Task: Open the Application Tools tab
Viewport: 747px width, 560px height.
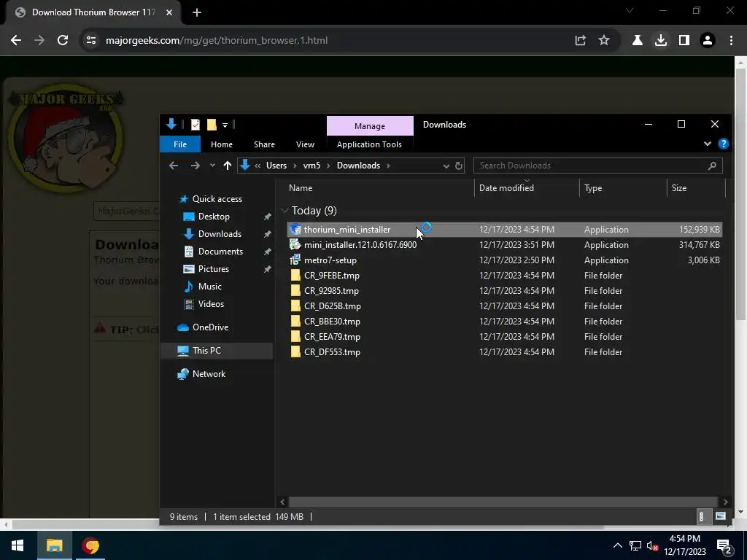Action: point(369,144)
